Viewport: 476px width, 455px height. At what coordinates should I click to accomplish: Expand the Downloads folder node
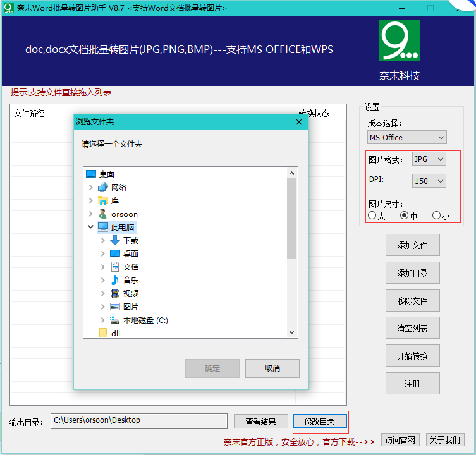coord(103,240)
